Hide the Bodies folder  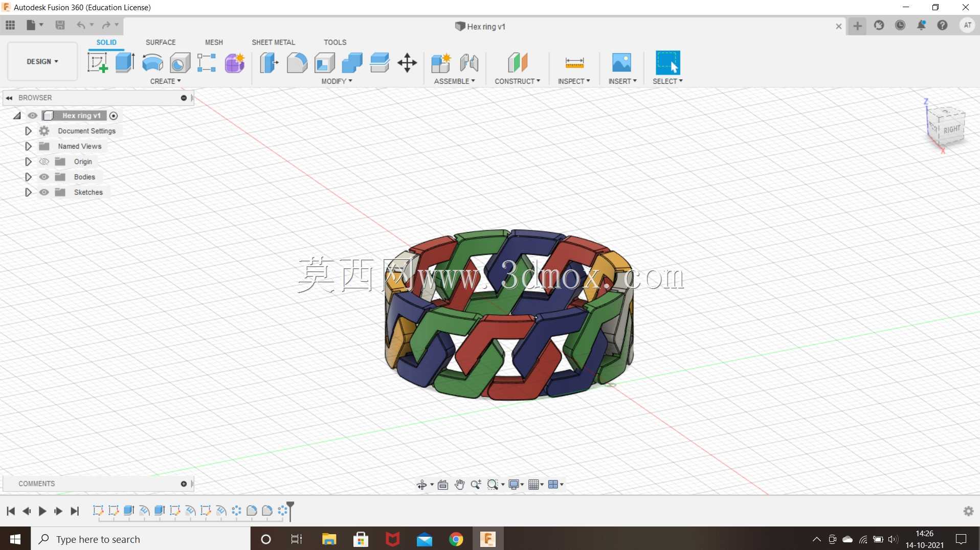point(44,177)
